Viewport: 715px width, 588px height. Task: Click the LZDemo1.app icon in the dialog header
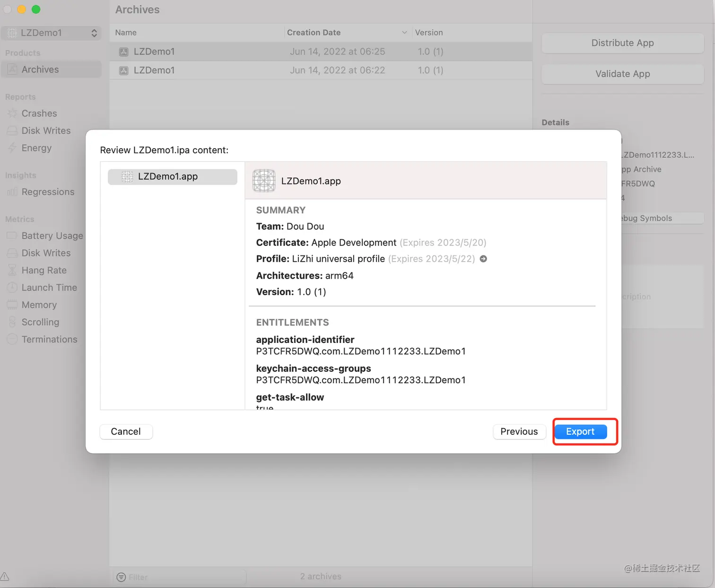point(264,181)
